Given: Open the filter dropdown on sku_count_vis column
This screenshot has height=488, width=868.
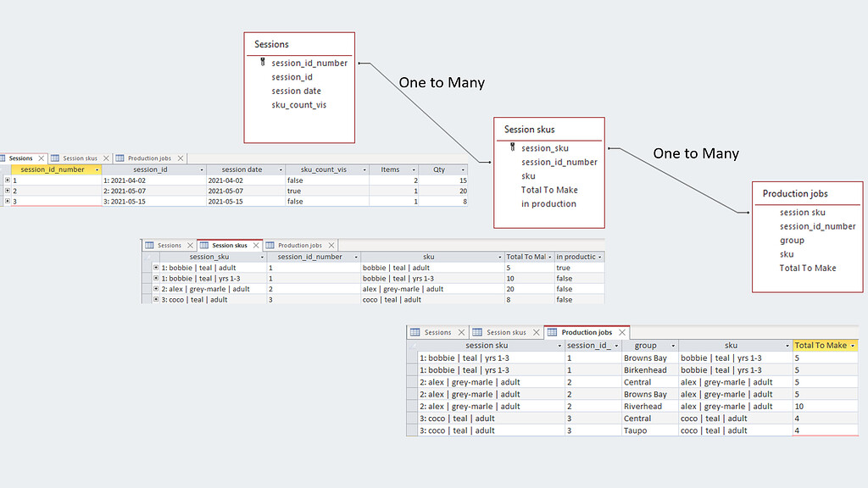Looking at the screenshot, I should pos(363,169).
